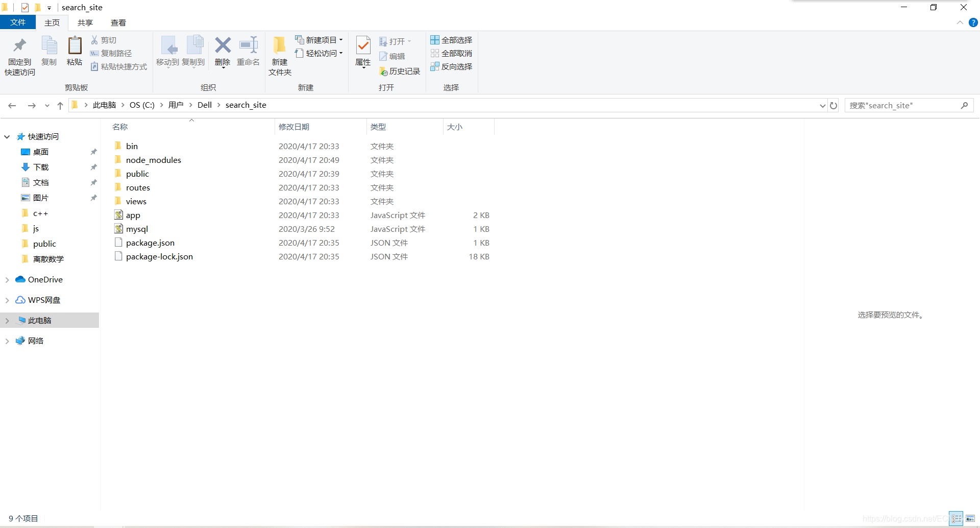This screenshot has height=528, width=980.
Task: Collapse the Quick Access tree node
Action: point(7,136)
